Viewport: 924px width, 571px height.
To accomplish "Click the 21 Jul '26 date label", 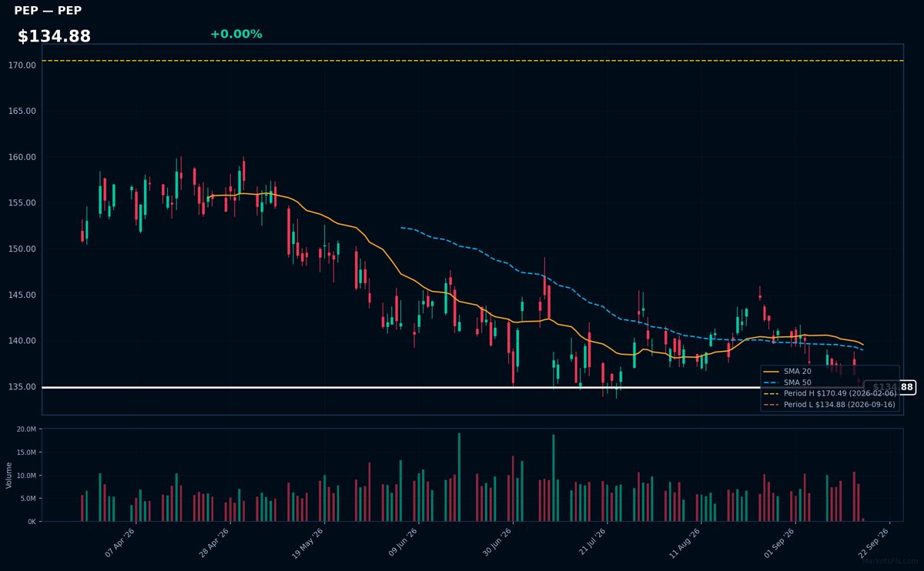I will coord(591,543).
